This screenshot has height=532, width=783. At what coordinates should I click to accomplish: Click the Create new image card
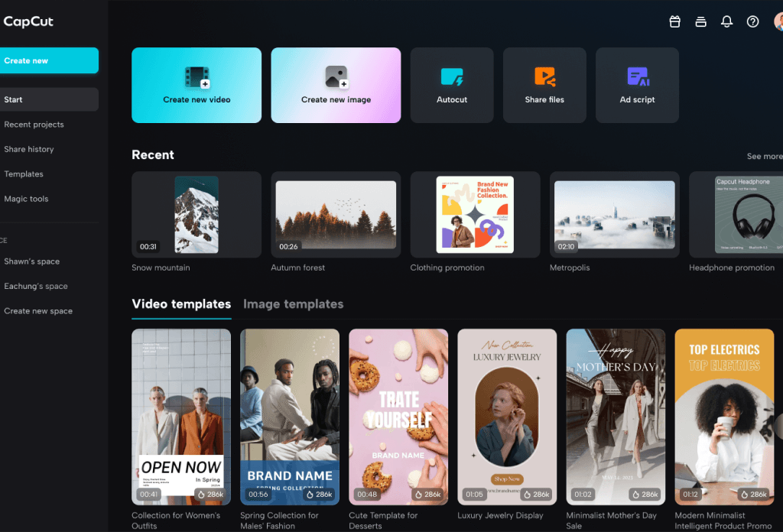(x=336, y=85)
